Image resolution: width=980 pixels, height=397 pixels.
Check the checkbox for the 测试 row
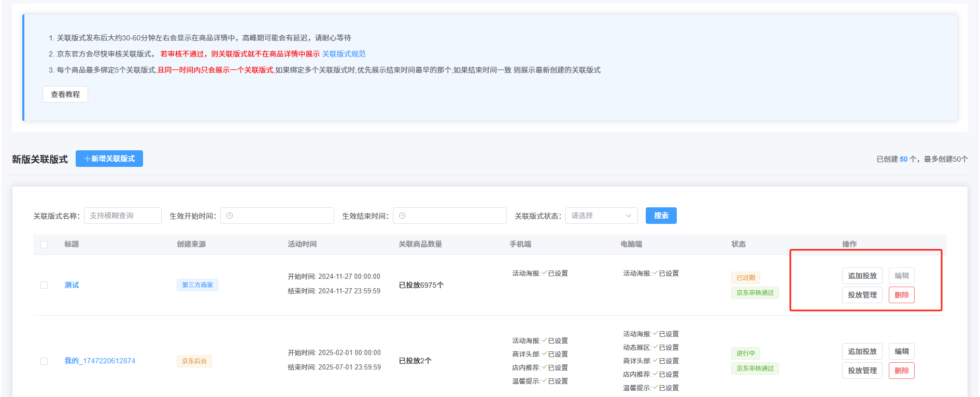click(44, 285)
